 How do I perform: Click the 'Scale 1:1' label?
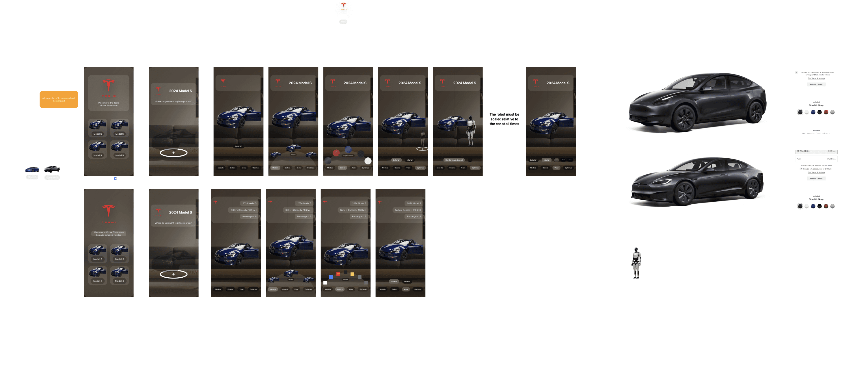(238, 146)
